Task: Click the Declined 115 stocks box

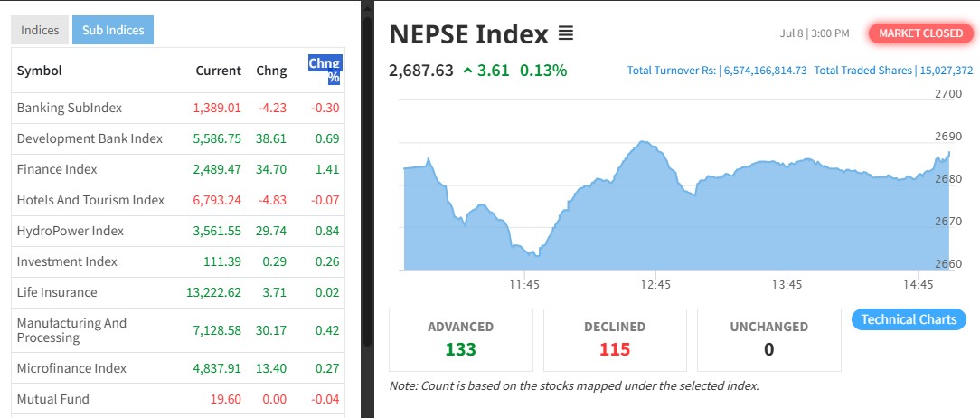Action: click(x=615, y=339)
